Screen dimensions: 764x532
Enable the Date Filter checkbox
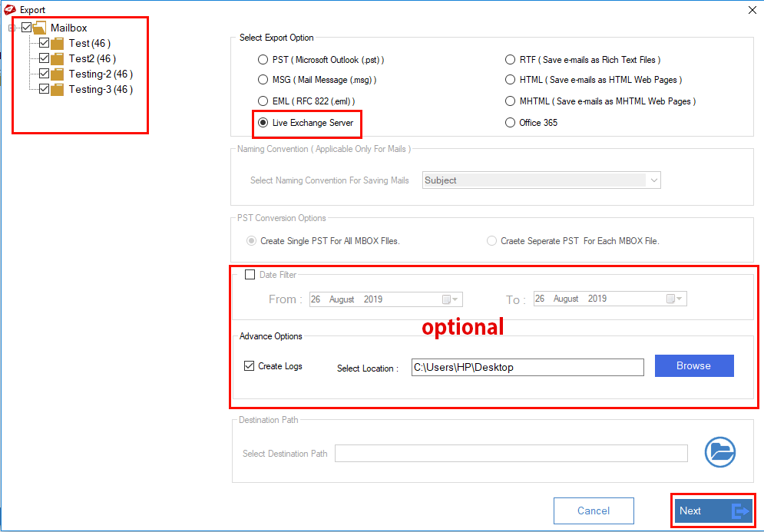(x=250, y=275)
